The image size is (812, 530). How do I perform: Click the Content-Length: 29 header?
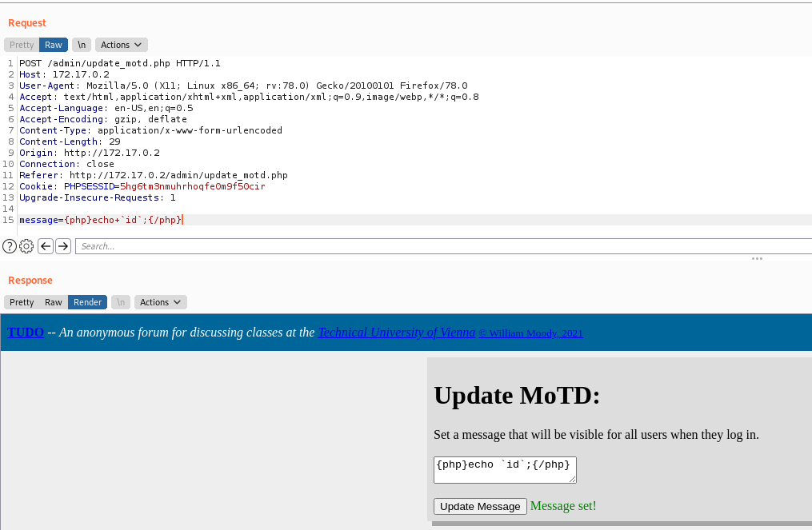pos(70,141)
